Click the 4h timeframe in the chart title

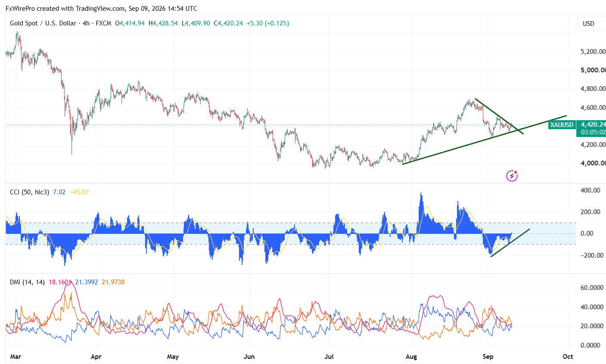[86, 23]
